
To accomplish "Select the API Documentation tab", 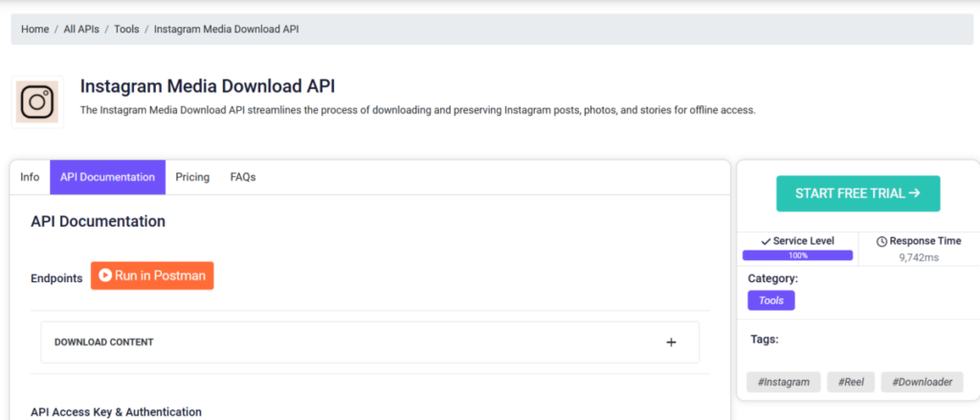I will pyautogui.click(x=107, y=178).
